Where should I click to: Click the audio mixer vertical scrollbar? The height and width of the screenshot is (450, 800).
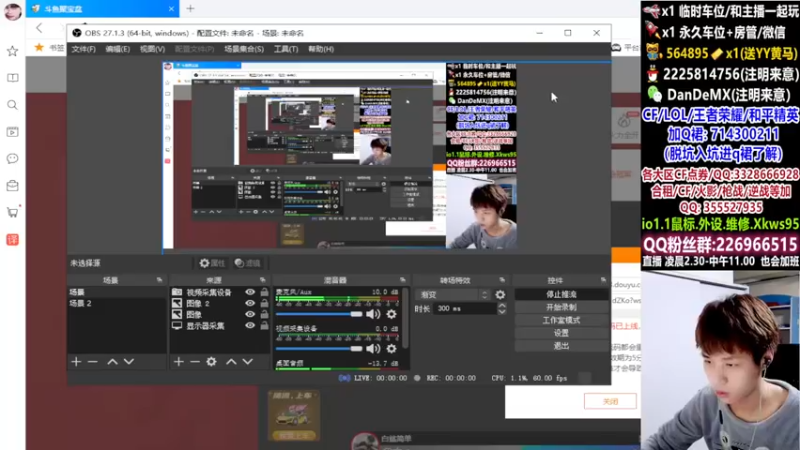405,319
